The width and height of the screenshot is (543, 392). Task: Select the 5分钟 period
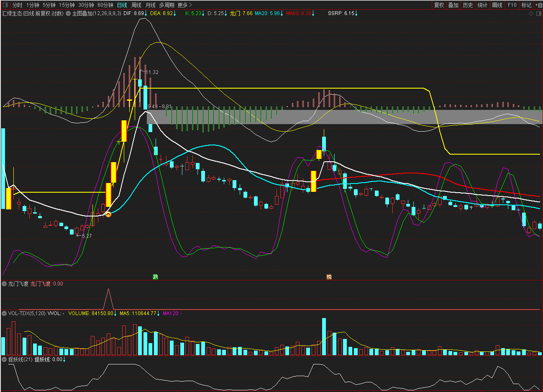pos(49,5)
